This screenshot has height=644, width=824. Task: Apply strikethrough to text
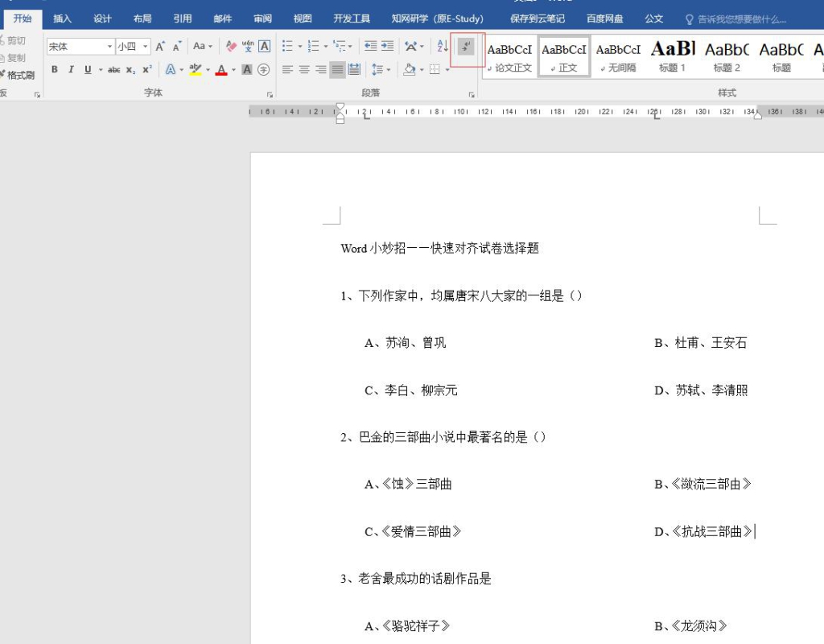[x=113, y=69]
